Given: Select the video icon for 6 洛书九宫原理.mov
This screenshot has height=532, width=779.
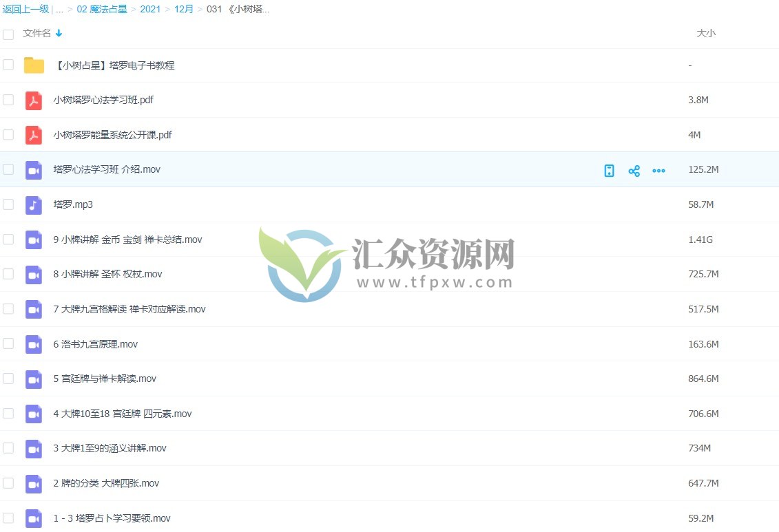Looking at the screenshot, I should 34,343.
